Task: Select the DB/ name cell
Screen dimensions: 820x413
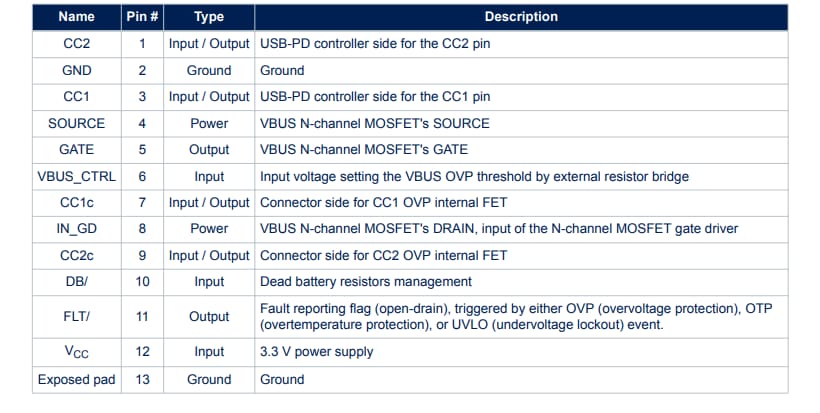Action: (x=77, y=282)
